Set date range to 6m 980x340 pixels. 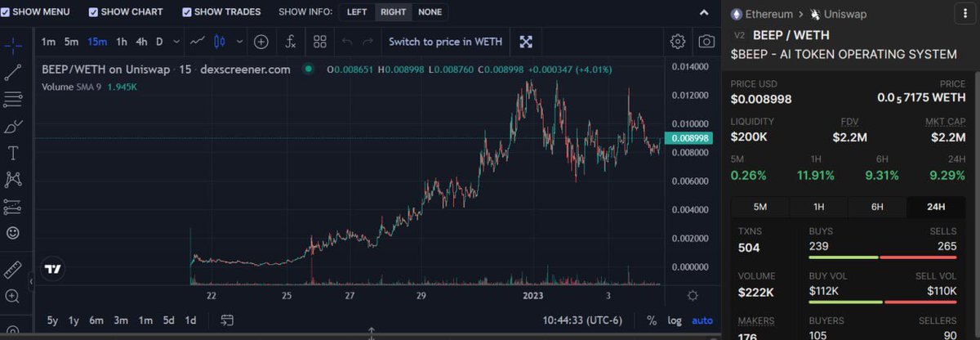coord(96,320)
